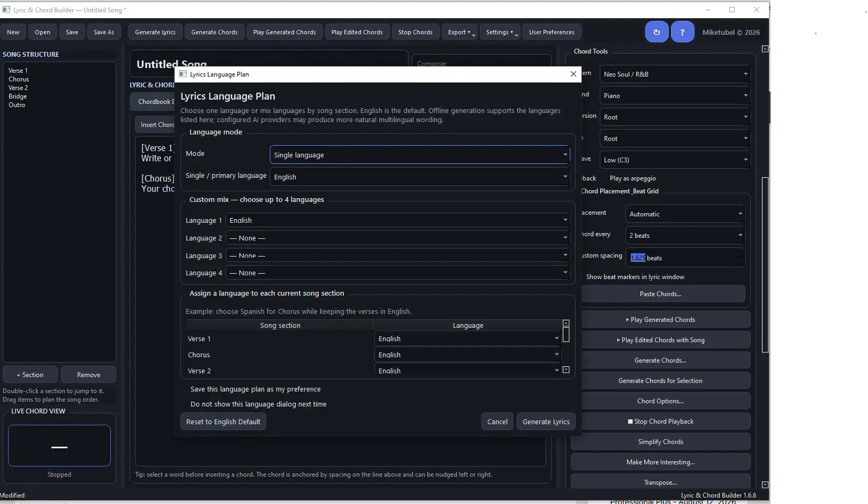
Task: Open the Language 3 dropdown
Action: [x=398, y=255]
